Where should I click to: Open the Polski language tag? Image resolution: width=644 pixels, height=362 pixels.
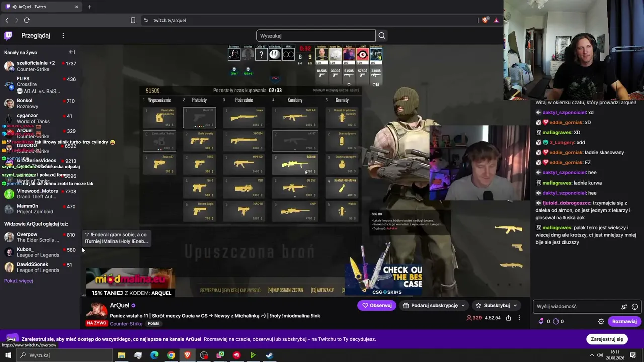pos(153,324)
